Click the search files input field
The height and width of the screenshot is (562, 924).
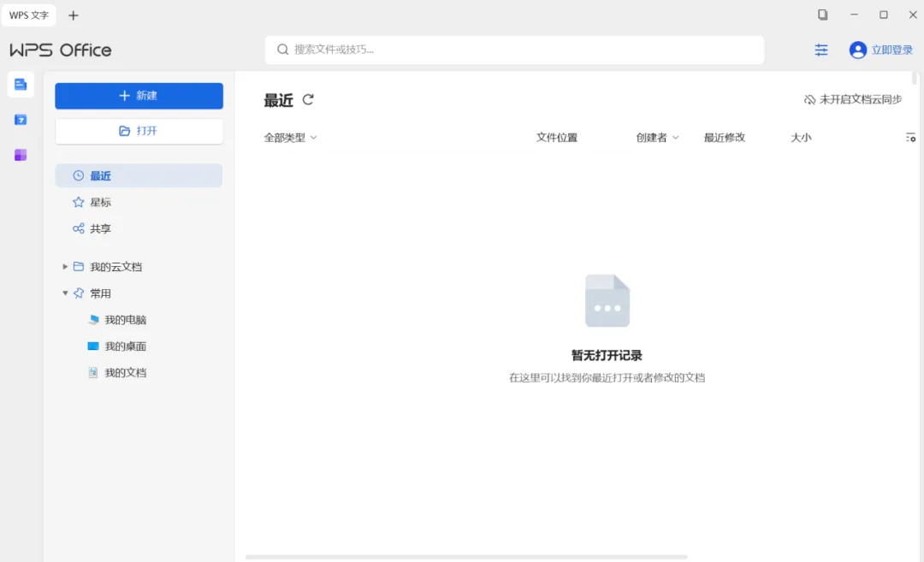514,50
